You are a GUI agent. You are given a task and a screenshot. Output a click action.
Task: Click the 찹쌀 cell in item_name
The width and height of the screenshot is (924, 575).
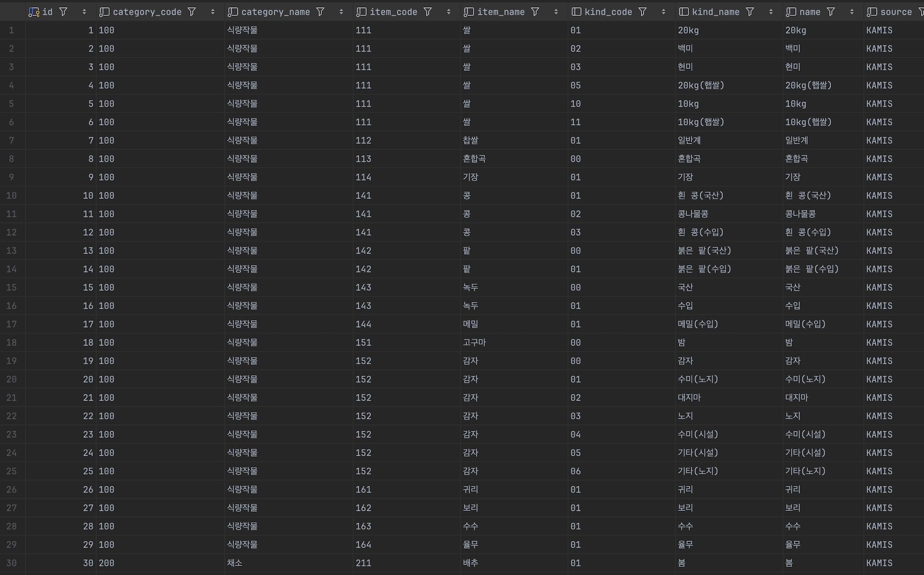[471, 140]
